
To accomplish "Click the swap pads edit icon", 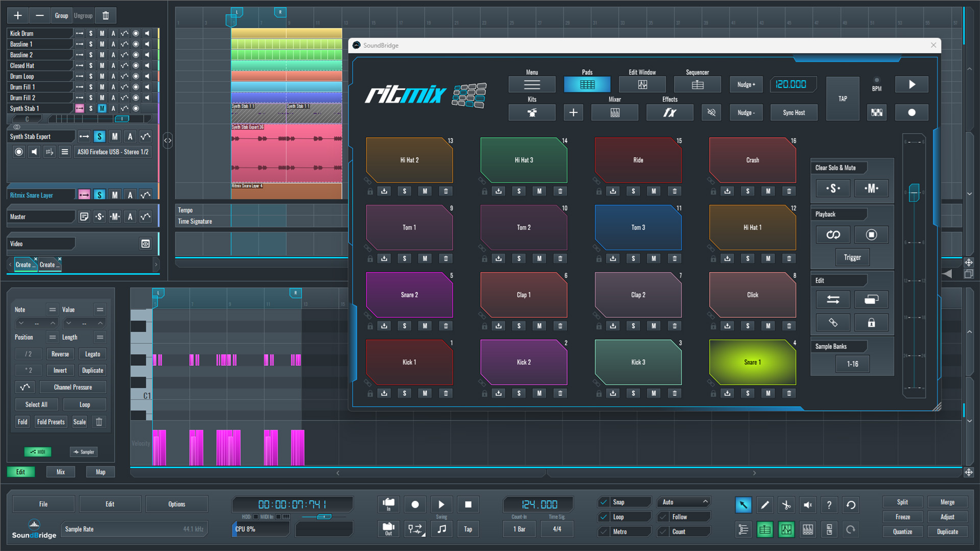I will coord(833,299).
